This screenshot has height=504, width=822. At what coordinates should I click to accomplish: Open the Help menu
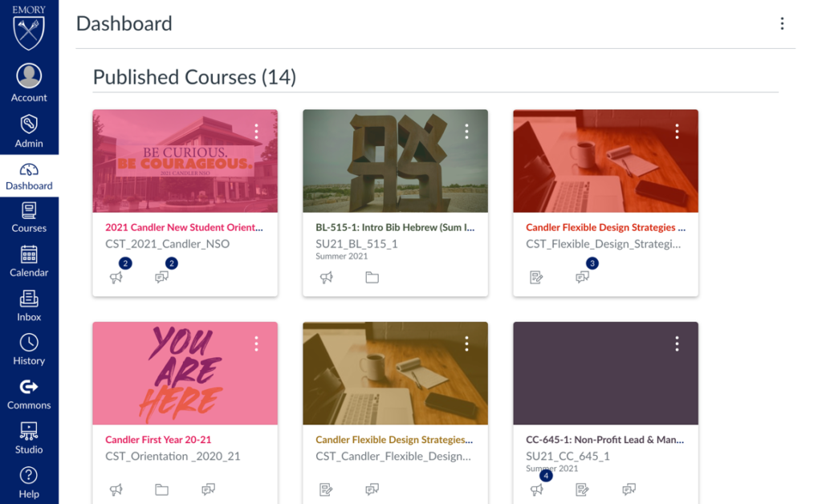tap(29, 482)
